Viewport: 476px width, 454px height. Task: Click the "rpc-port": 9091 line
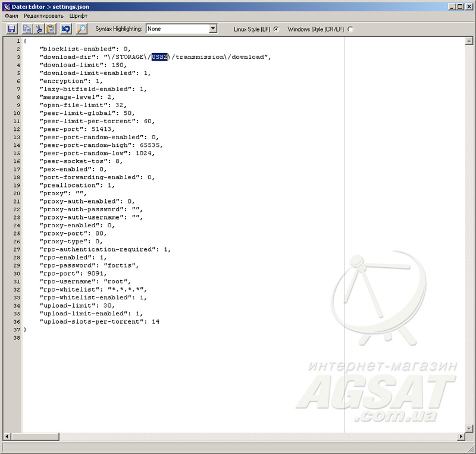pyautogui.click(x=73, y=274)
